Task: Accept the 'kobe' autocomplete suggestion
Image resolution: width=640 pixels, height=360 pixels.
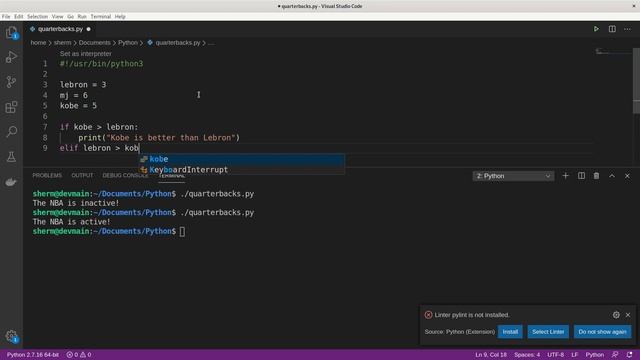Action: point(242,159)
